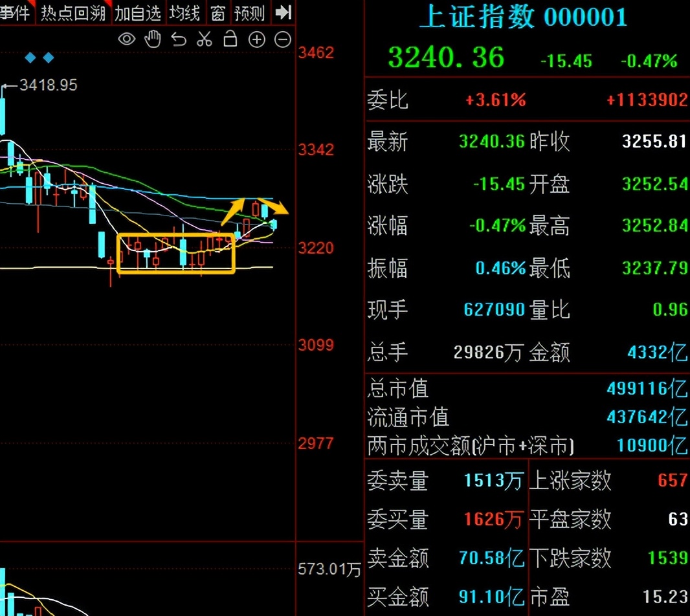Click the 3462 price axis label

coord(316,53)
